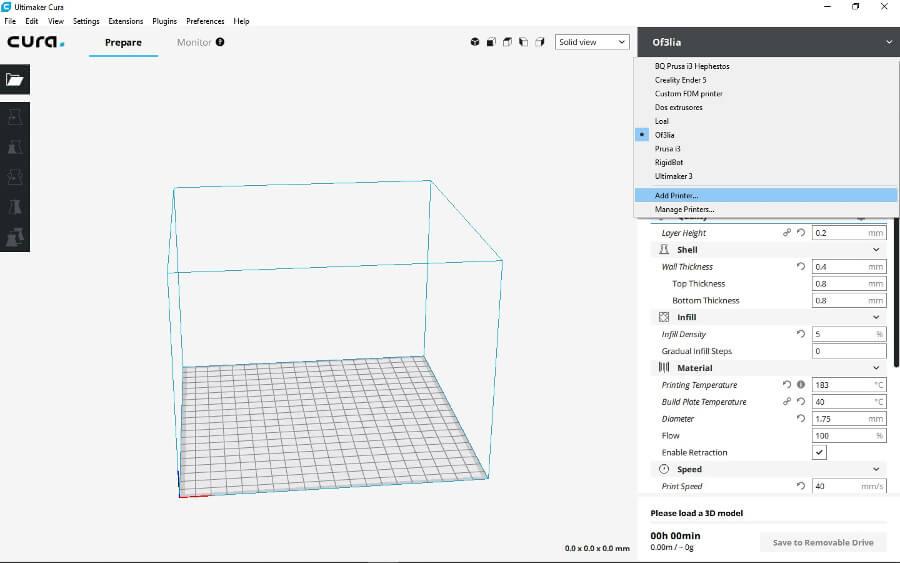The width and height of the screenshot is (900, 563).
Task: Click the settings panel vertical scrollbar
Action: tap(896, 293)
